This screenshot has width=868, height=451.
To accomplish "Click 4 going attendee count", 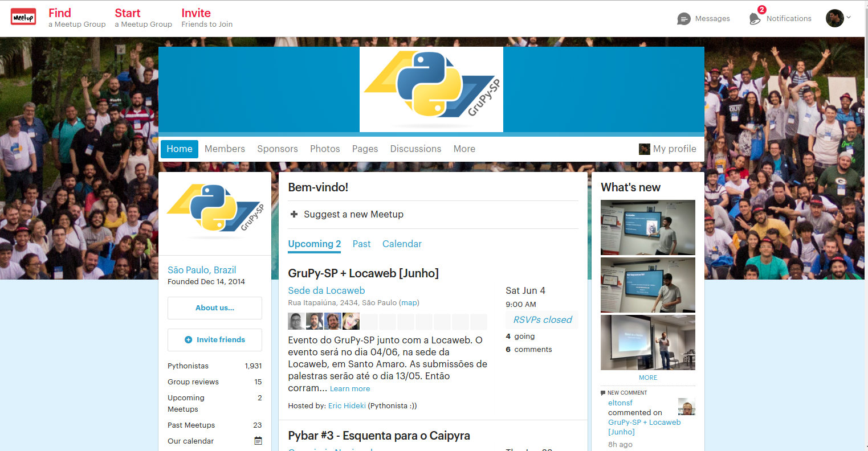I will tap(520, 337).
